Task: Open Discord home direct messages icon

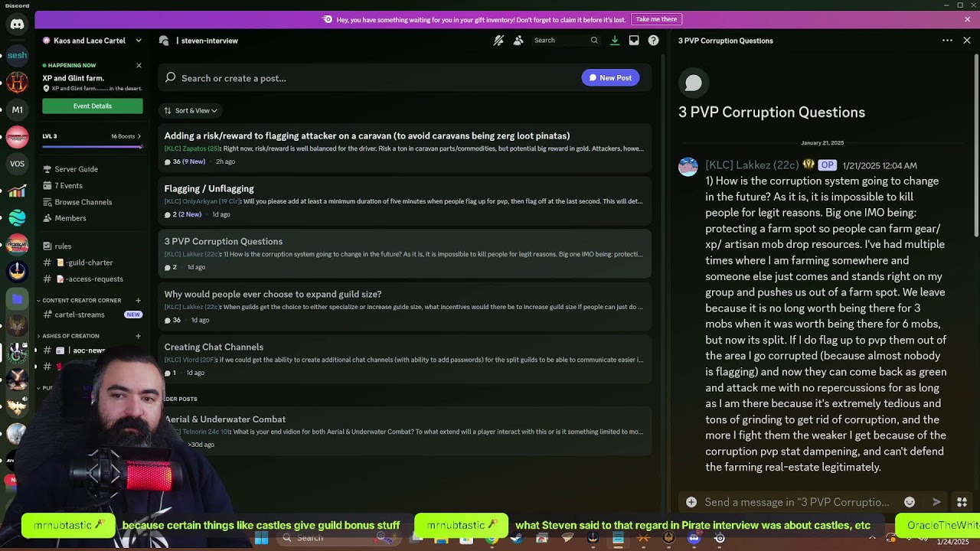Action: pyautogui.click(x=17, y=24)
